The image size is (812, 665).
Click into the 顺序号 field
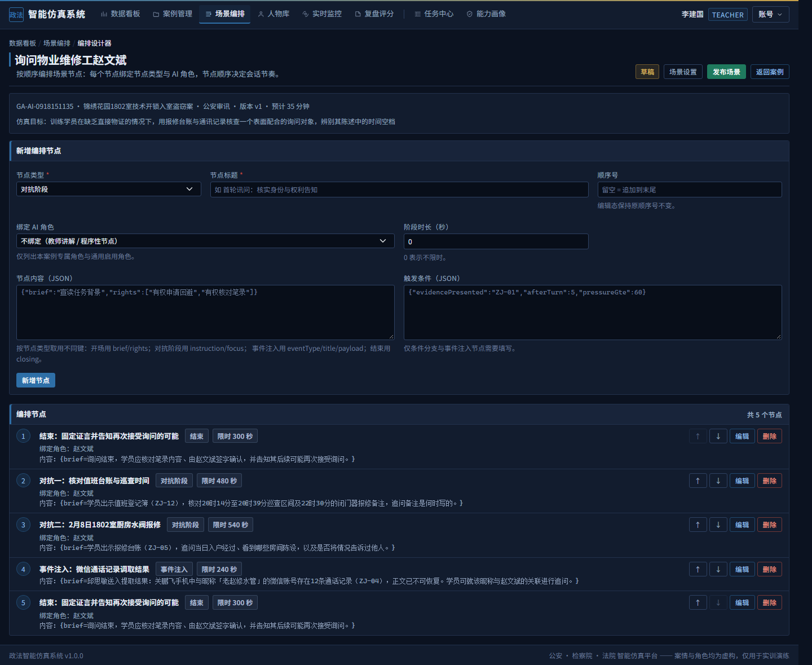(690, 190)
